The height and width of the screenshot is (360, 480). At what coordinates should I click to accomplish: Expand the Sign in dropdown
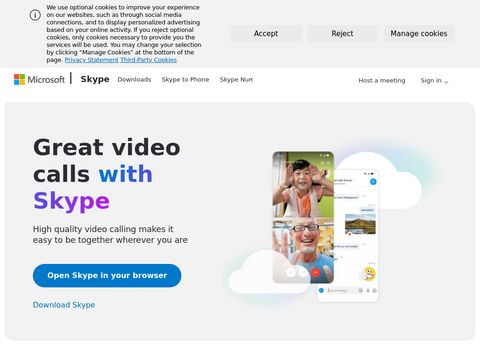click(x=434, y=81)
